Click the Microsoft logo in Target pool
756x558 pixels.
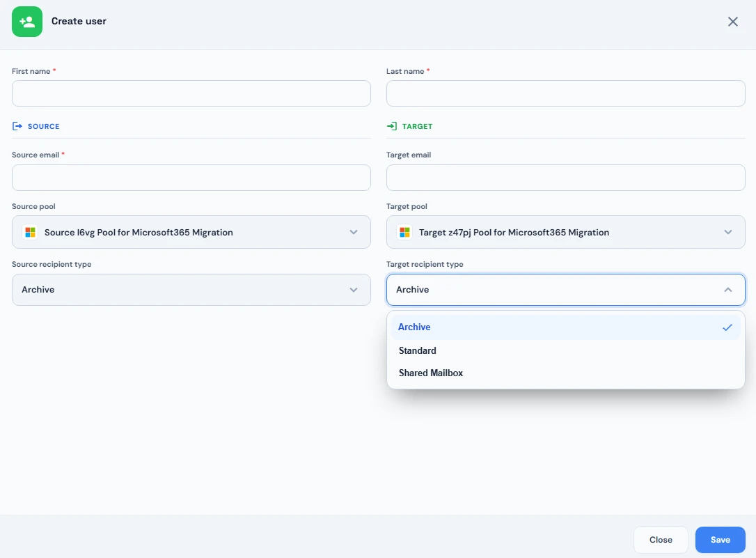(405, 233)
